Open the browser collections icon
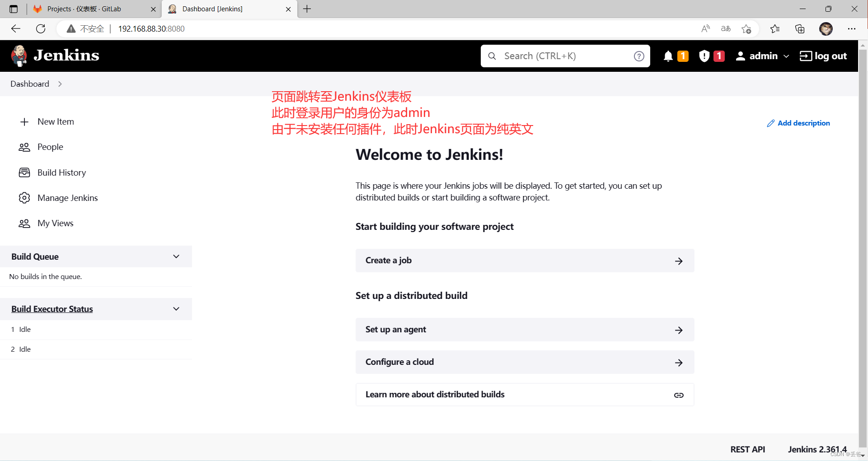Image resolution: width=868 pixels, height=461 pixels. click(x=800, y=29)
